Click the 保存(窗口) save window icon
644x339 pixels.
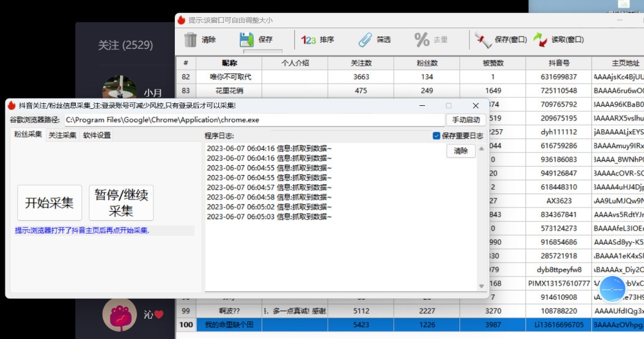click(x=483, y=40)
